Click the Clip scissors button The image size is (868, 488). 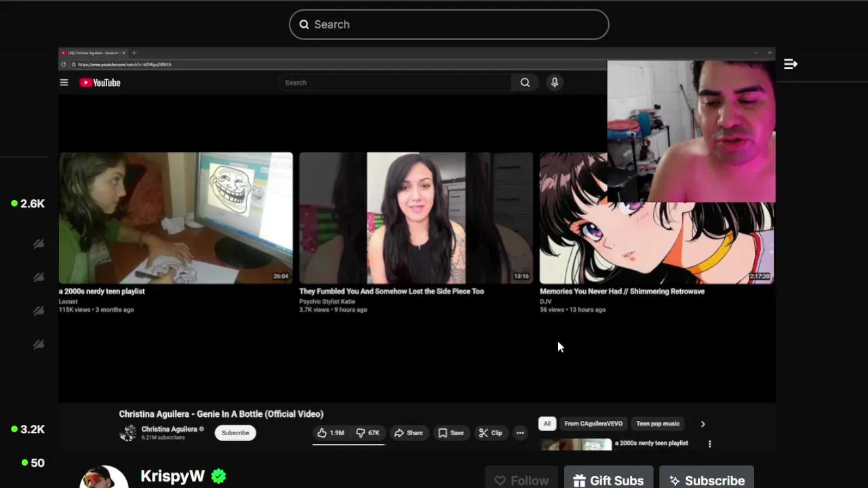490,433
